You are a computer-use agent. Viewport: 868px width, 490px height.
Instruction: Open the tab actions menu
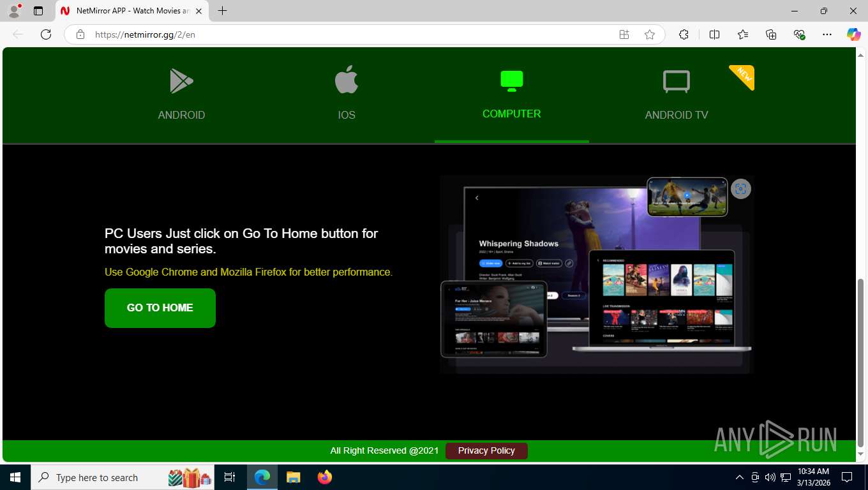click(x=38, y=11)
